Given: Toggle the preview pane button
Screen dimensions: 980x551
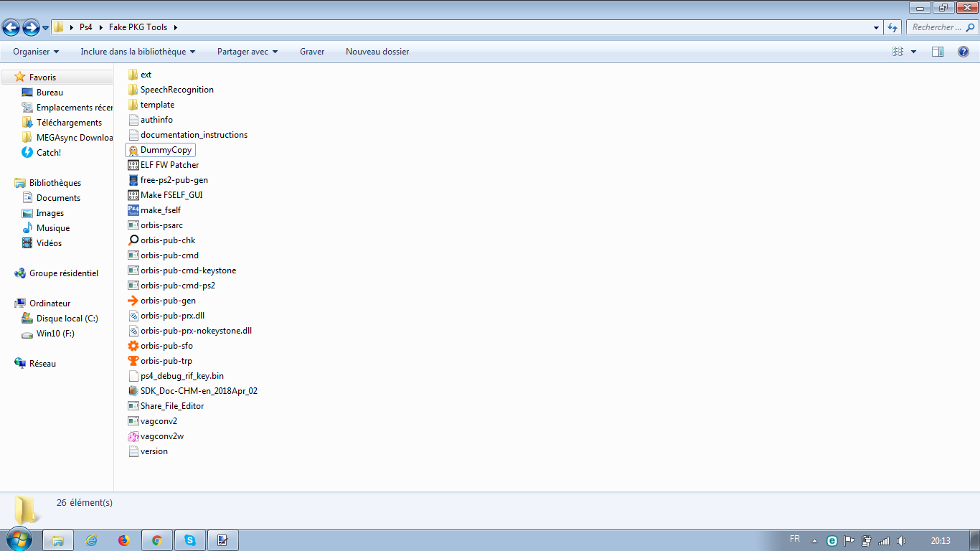Looking at the screenshot, I should [x=938, y=52].
